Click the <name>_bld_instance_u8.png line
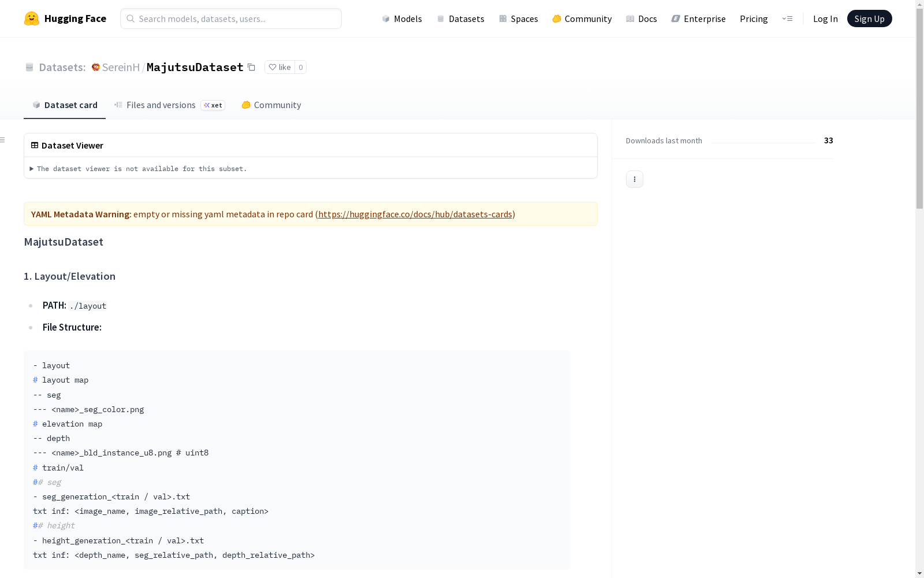This screenshot has height=578, width=924. click(x=121, y=453)
